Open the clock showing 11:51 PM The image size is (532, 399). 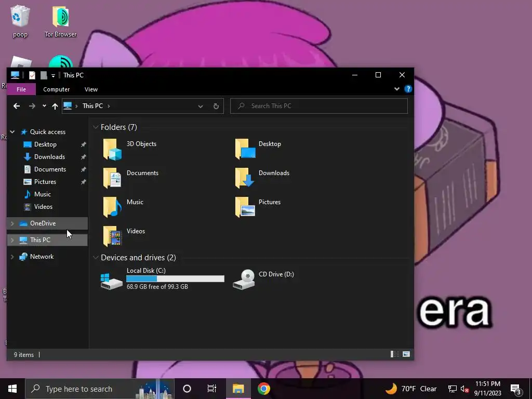click(487, 389)
